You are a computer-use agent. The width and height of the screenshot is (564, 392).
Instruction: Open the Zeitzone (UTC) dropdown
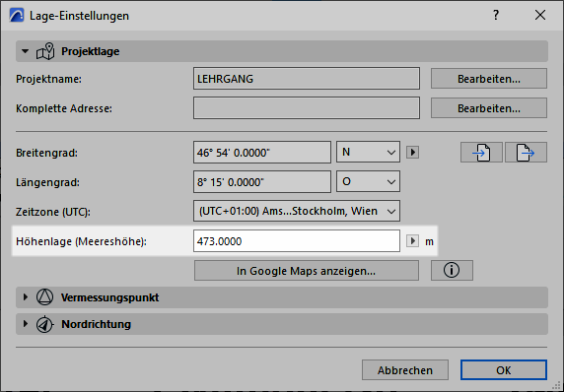(297, 211)
